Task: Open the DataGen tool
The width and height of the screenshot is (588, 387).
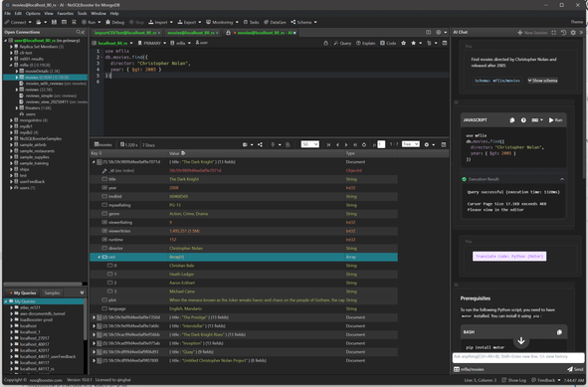Action: [275, 22]
